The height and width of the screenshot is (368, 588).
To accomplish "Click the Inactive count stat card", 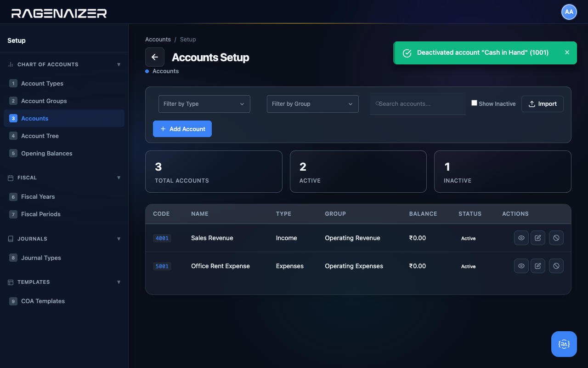I will coord(503,172).
